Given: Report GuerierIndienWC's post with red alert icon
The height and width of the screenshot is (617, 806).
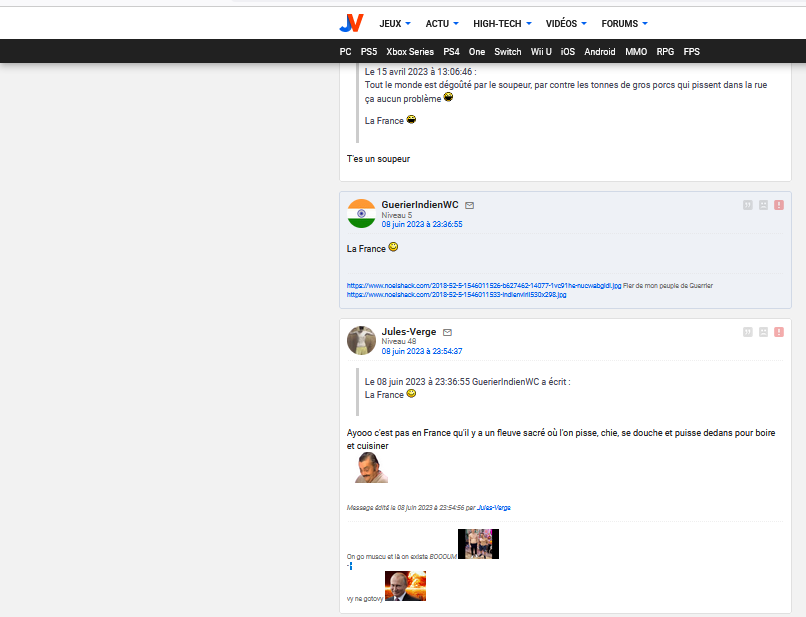Looking at the screenshot, I should [x=779, y=205].
